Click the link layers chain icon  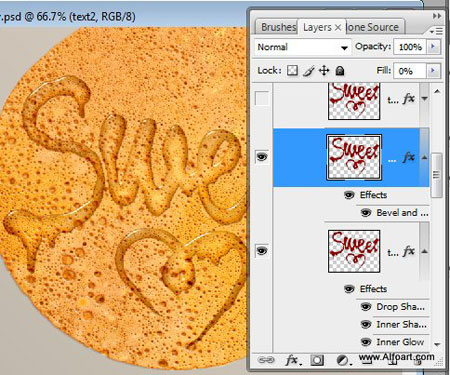[266, 360]
